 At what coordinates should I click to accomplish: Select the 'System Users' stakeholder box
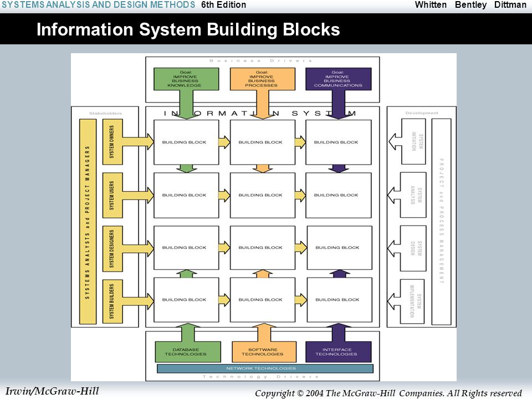pos(112,195)
